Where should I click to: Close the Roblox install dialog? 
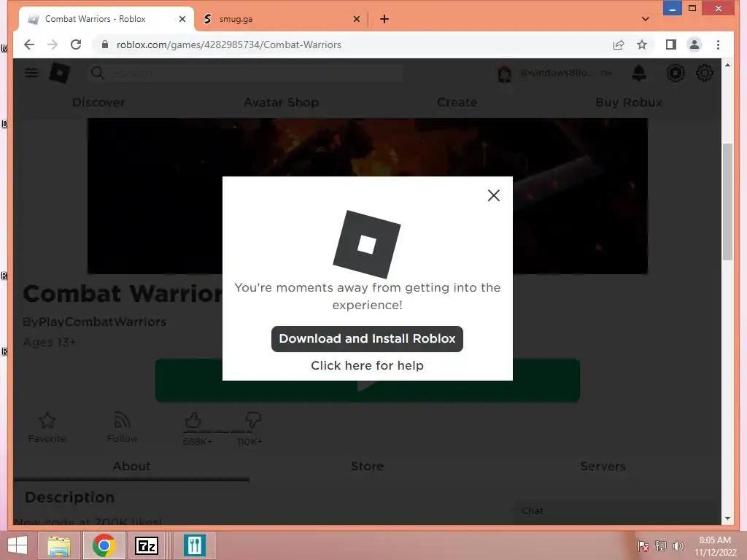point(494,195)
